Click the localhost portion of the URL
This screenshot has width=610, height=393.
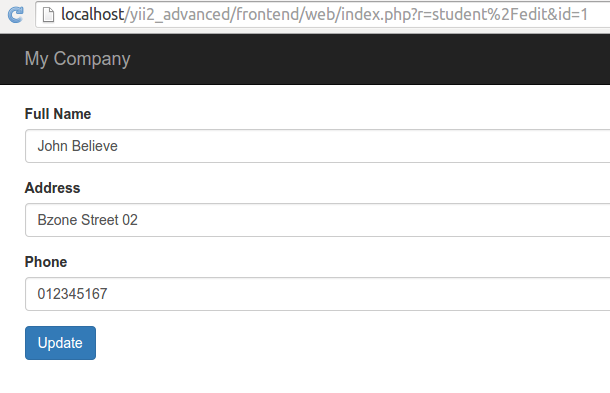point(93,14)
